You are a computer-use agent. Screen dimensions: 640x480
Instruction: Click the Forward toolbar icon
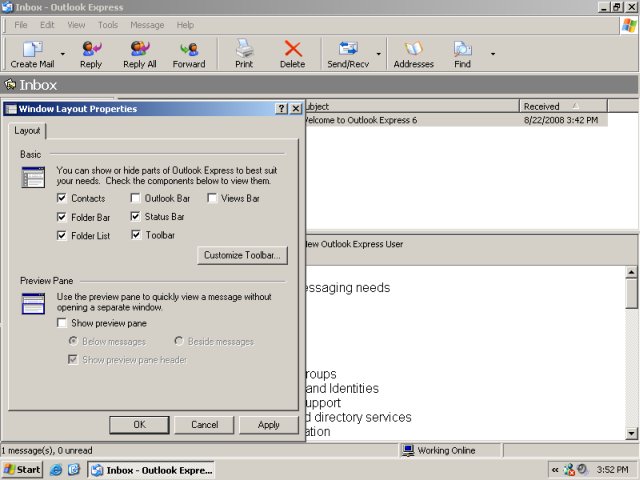pos(189,49)
